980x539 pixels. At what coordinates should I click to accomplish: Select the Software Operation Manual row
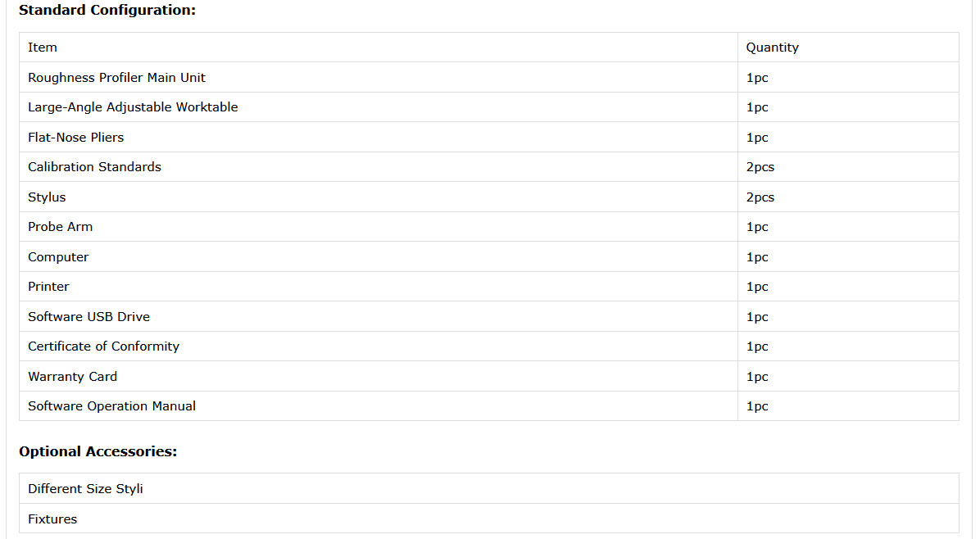point(111,406)
